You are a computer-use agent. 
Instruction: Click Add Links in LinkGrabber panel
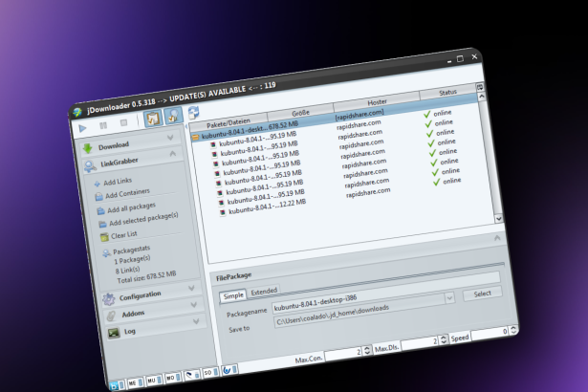118,182
